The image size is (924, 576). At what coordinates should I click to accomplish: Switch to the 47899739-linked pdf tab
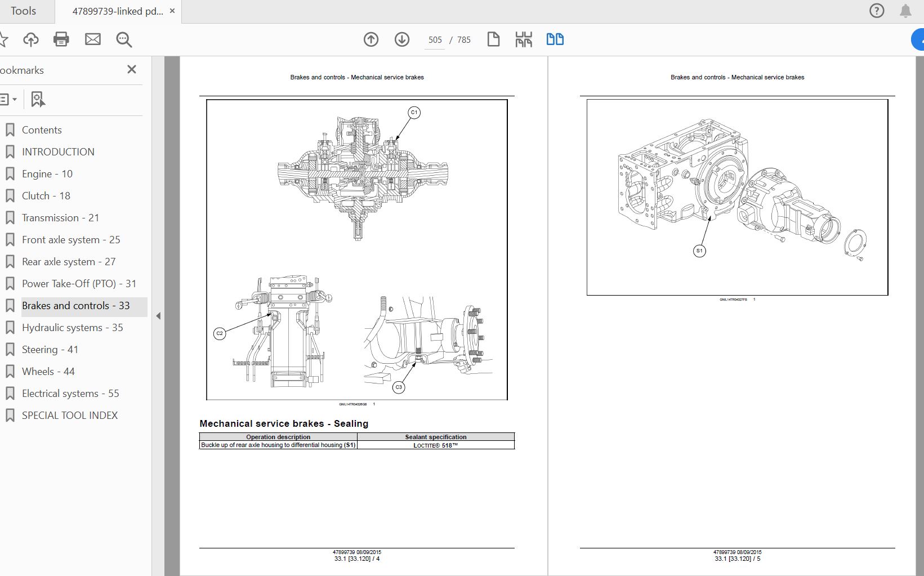click(x=118, y=11)
